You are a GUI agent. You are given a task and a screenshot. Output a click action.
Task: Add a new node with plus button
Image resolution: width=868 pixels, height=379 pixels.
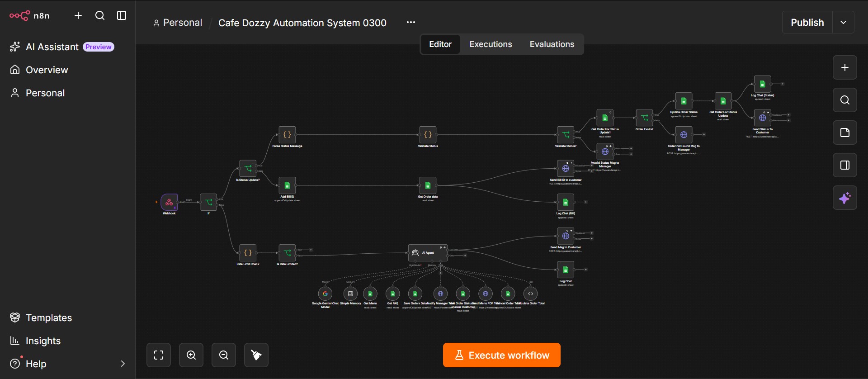845,67
